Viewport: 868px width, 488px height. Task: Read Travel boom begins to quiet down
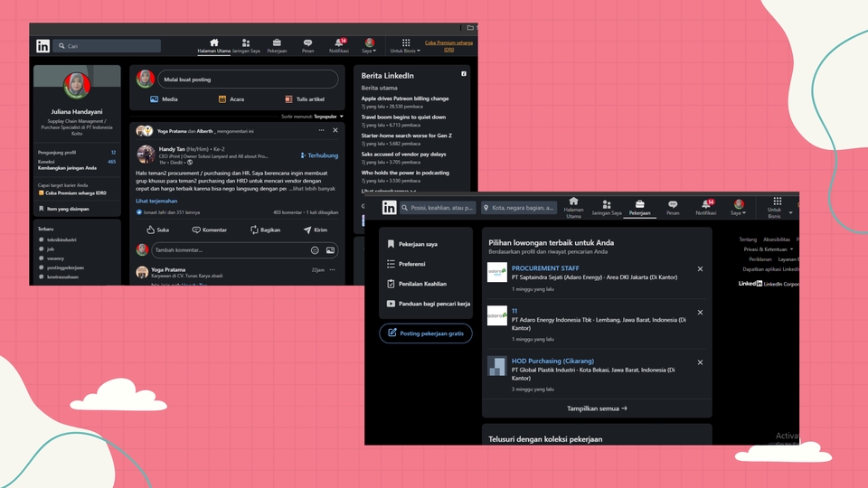[403, 117]
